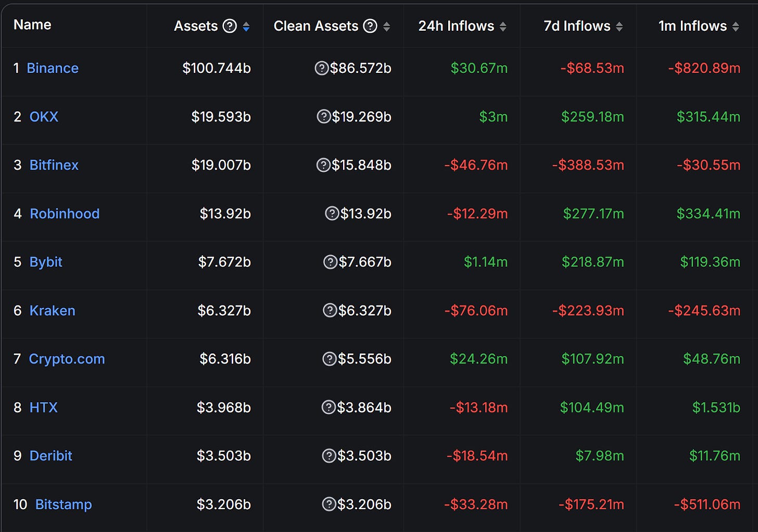The height and width of the screenshot is (532, 758).
Task: Sort by 24h Inflows arrows
Action: pyautogui.click(x=503, y=27)
